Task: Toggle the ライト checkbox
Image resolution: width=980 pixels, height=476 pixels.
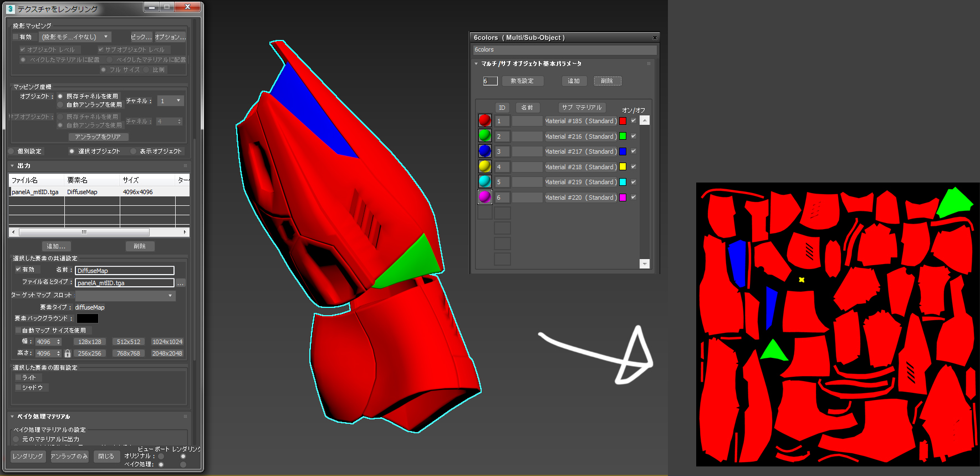Action: click(x=18, y=377)
